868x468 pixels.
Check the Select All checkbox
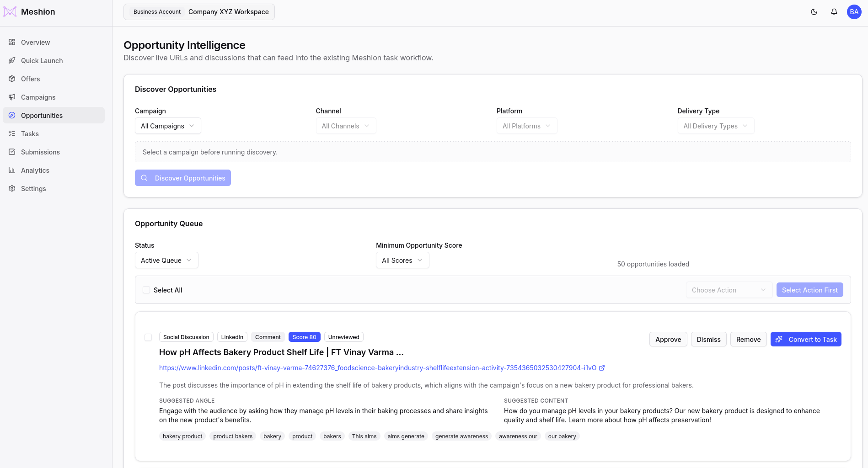[146, 290]
